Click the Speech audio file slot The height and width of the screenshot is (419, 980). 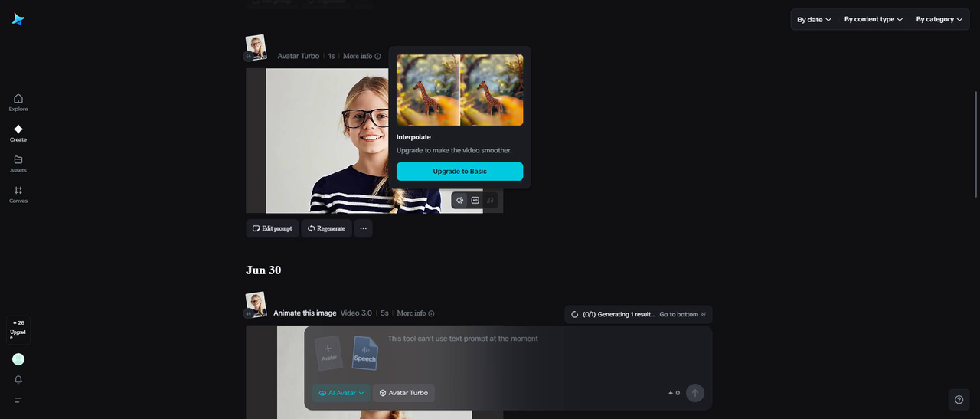click(365, 353)
